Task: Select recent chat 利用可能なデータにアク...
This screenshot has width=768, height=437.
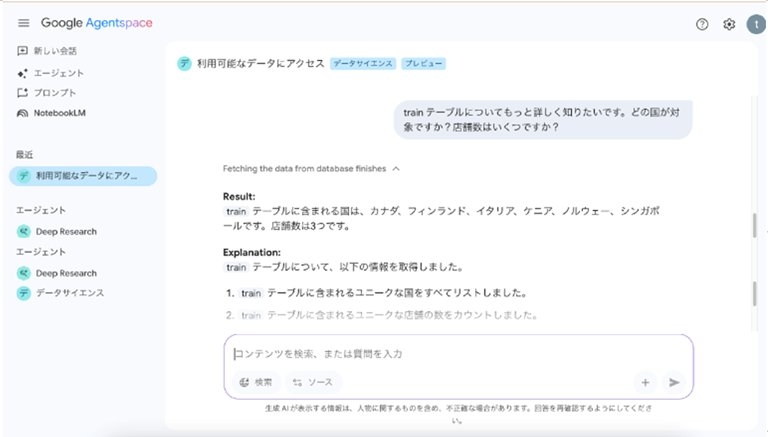Action: point(83,176)
